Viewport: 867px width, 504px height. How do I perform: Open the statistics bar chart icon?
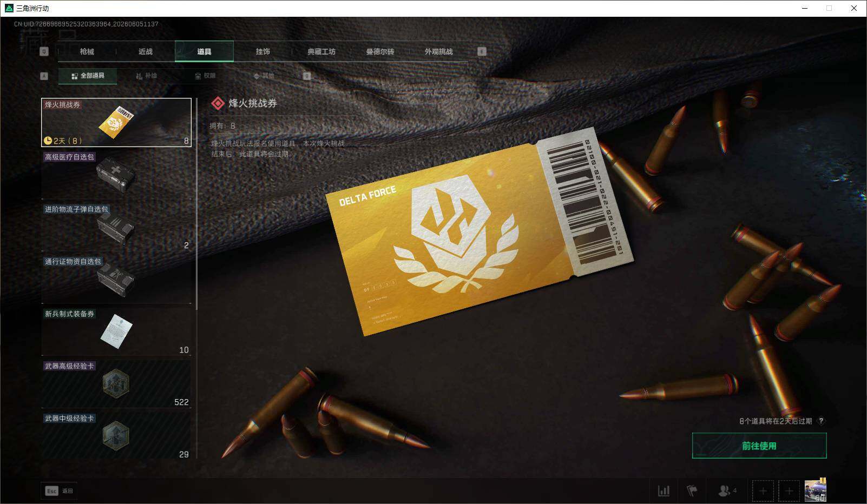[x=664, y=491]
